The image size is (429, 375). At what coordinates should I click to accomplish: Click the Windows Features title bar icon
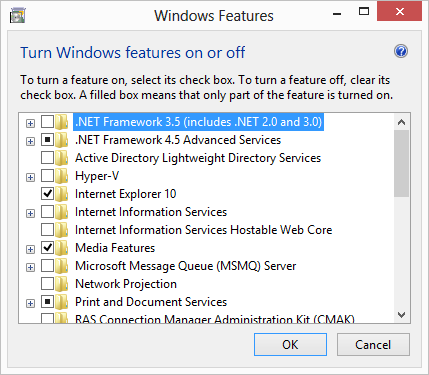(18, 15)
